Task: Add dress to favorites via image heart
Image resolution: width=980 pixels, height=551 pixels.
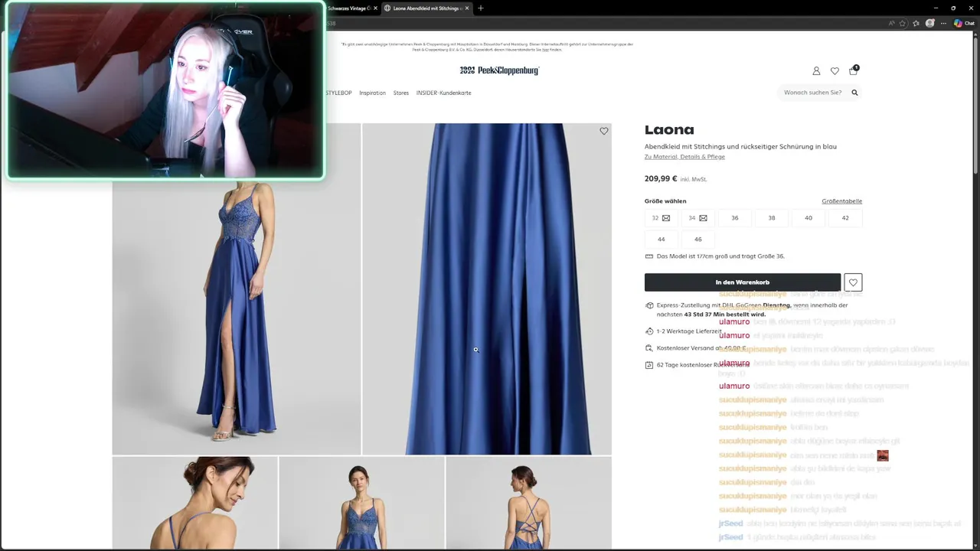Action: (603, 132)
